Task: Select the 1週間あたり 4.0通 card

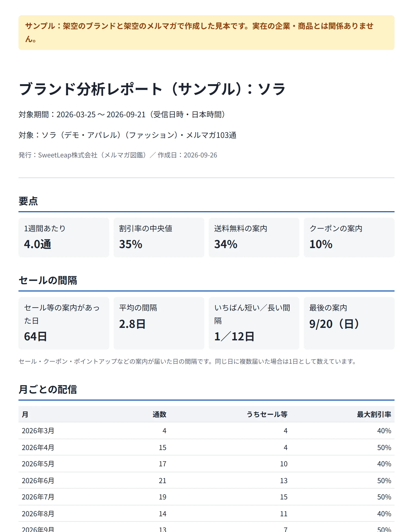Action: [64, 237]
